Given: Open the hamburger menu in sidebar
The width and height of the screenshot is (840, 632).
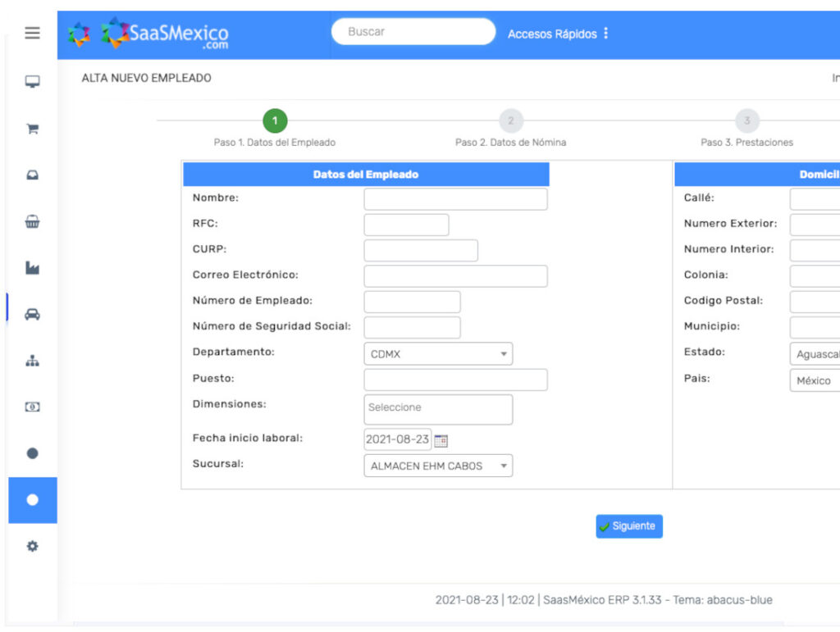Looking at the screenshot, I should click(x=32, y=33).
